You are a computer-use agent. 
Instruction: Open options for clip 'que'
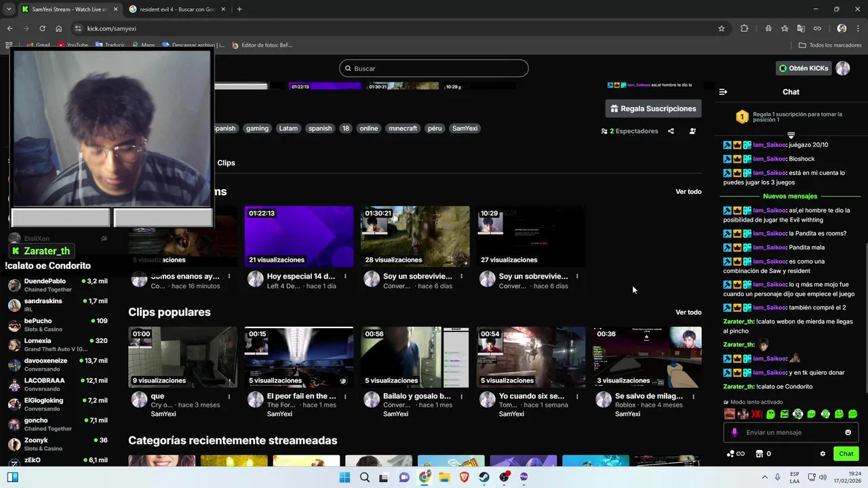coord(229,396)
